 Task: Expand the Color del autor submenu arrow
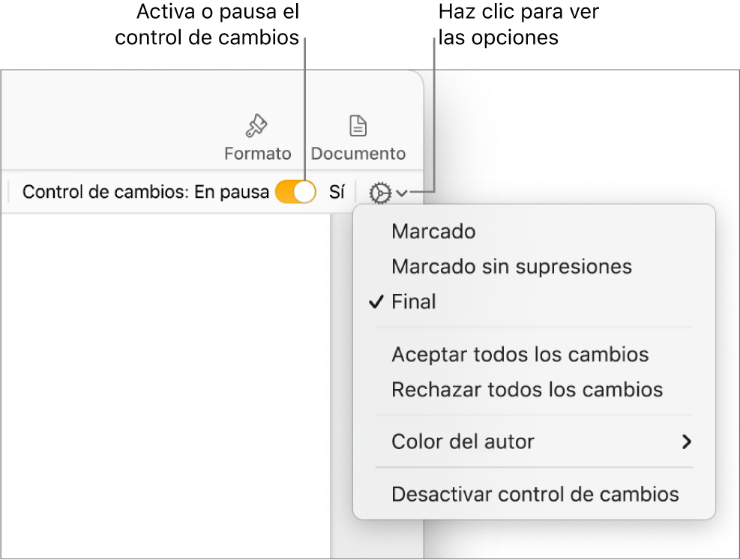click(x=686, y=442)
